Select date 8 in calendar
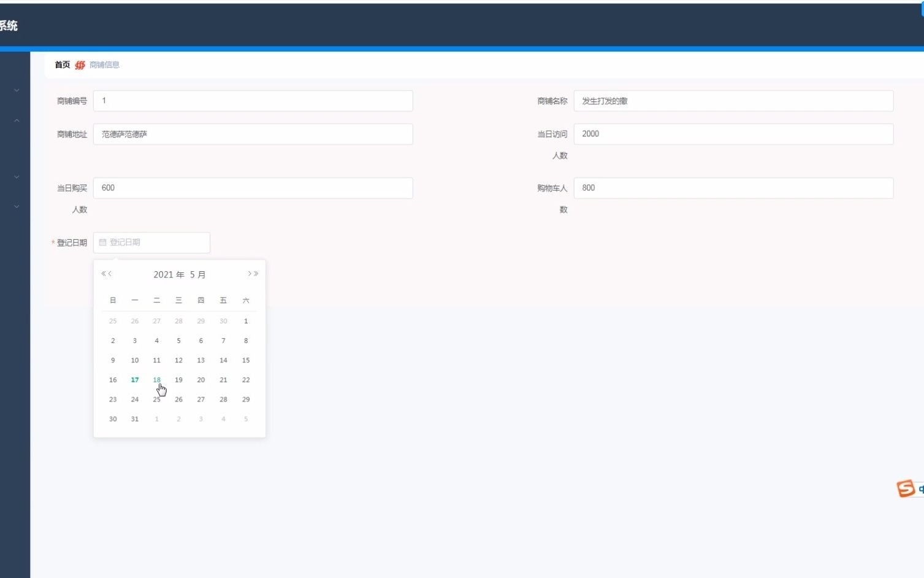This screenshot has width=924, height=578. [246, 341]
